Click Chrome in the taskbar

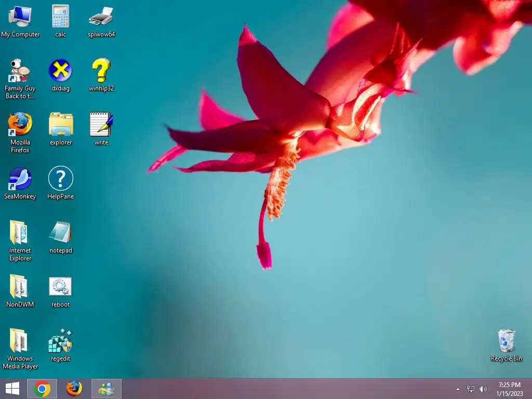(42, 389)
